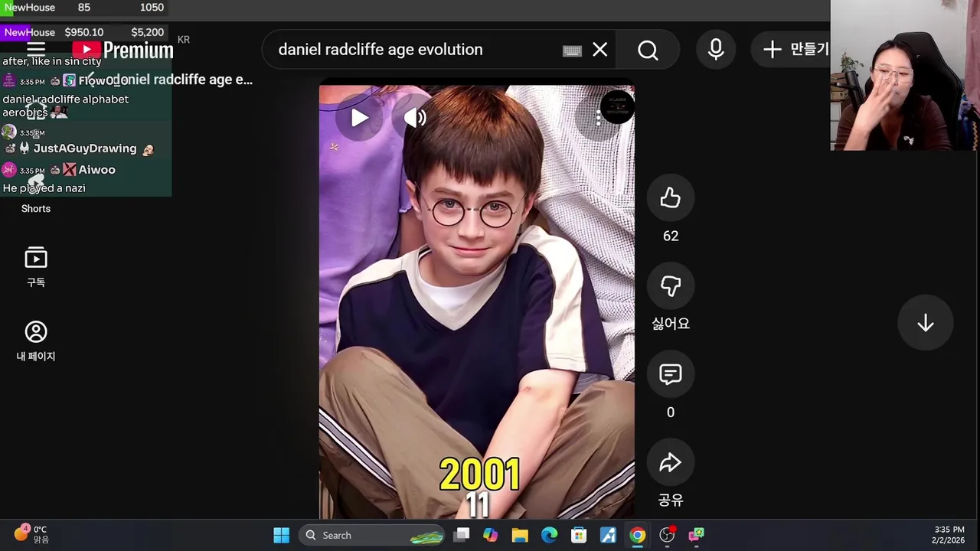Open the comments panel icon
The height and width of the screenshot is (551, 980).
(670, 374)
